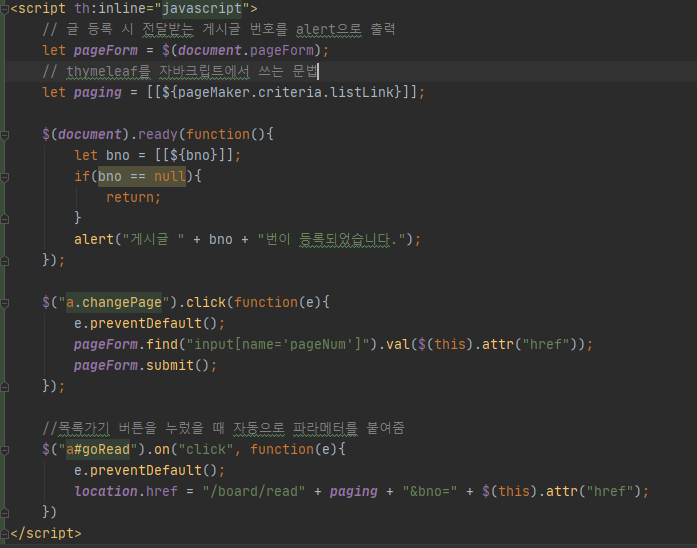Click 'click' in .click(function(e){
This screenshot has width=697, height=548.
[x=206, y=303]
